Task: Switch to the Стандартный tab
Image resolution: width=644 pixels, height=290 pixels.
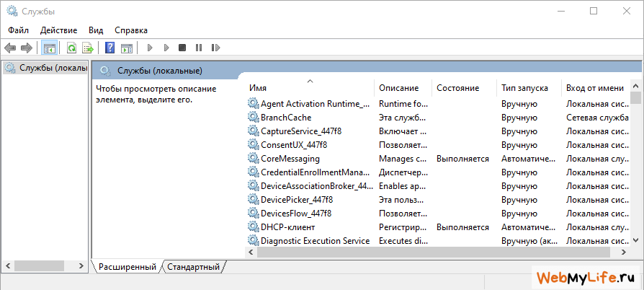Action: [x=193, y=267]
